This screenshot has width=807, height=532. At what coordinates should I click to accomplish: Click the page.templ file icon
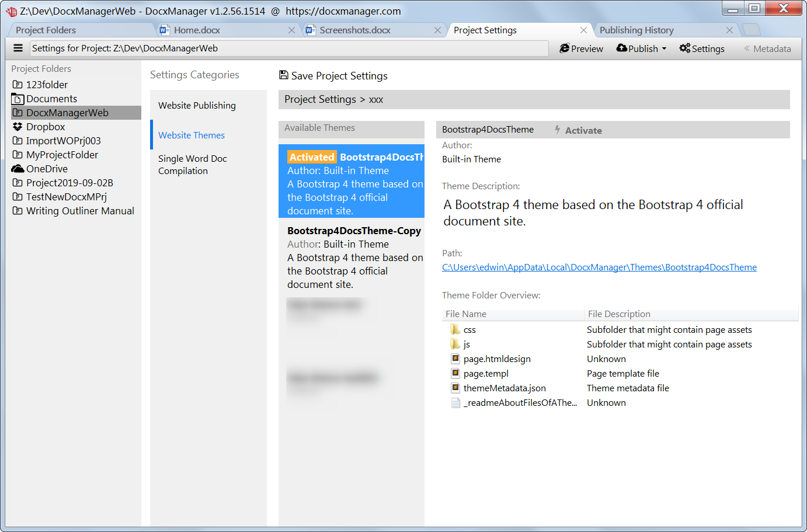click(455, 373)
